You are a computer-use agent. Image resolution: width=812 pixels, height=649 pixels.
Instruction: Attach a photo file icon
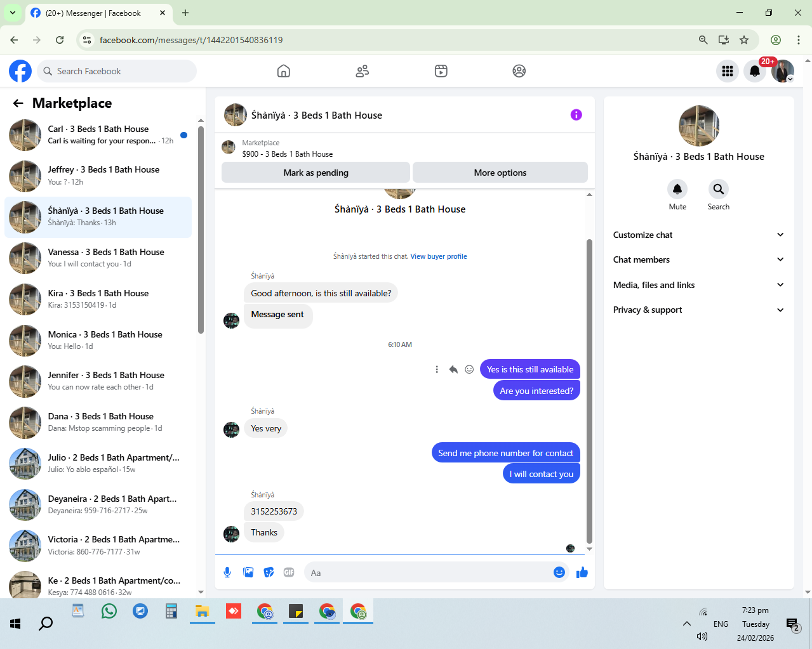248,572
